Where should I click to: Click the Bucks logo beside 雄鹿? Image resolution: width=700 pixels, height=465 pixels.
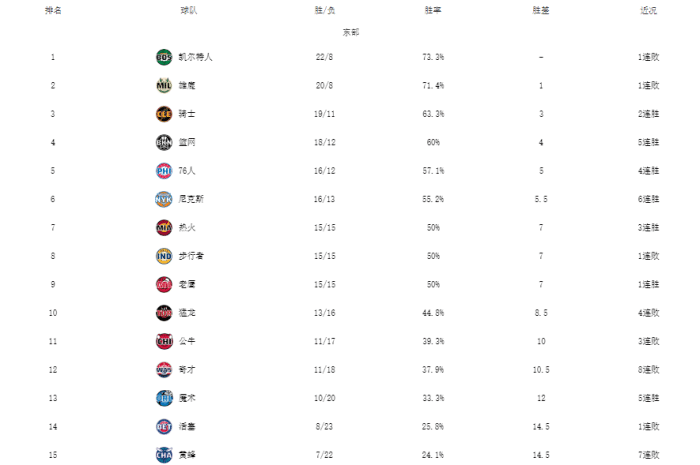point(164,86)
